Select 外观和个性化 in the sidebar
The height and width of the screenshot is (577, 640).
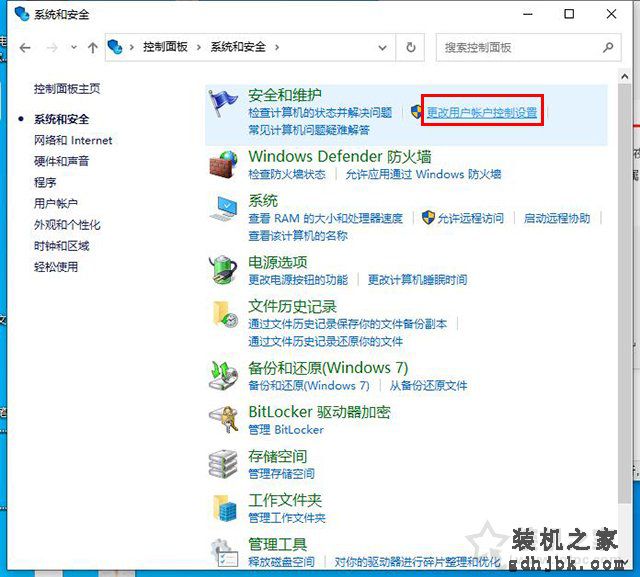(x=67, y=224)
